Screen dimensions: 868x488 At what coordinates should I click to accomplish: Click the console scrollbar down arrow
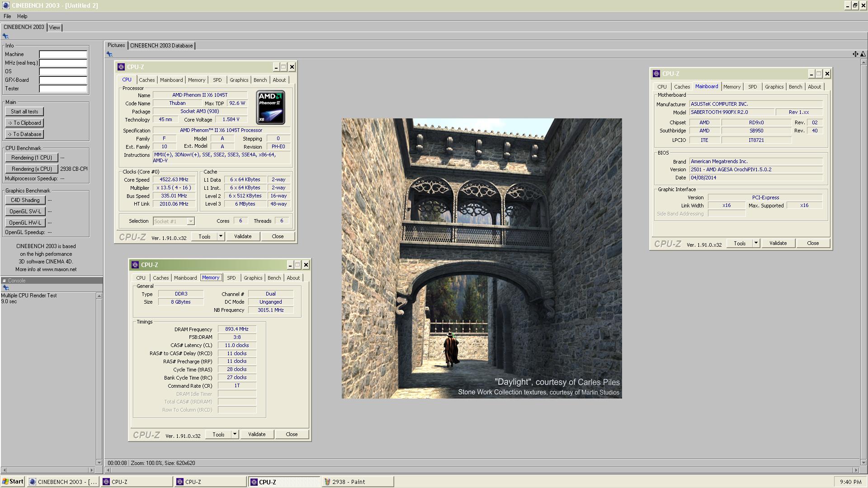pyautogui.click(x=99, y=462)
